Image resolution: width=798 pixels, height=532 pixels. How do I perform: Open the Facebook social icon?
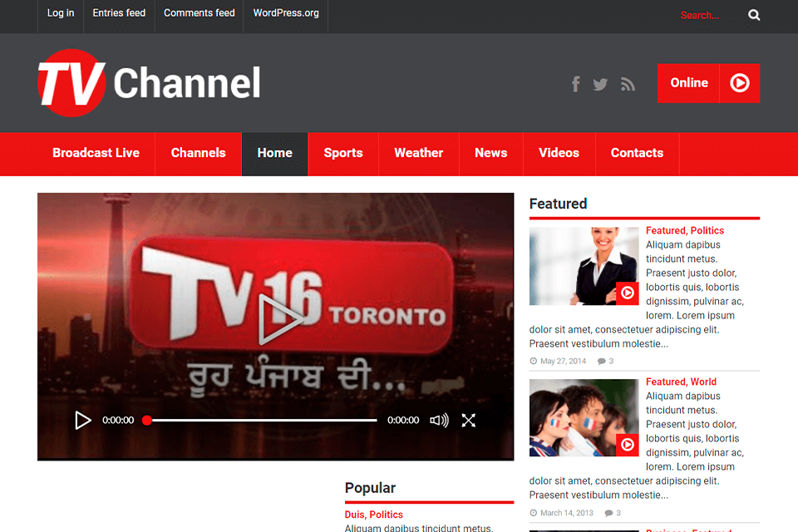[575, 84]
